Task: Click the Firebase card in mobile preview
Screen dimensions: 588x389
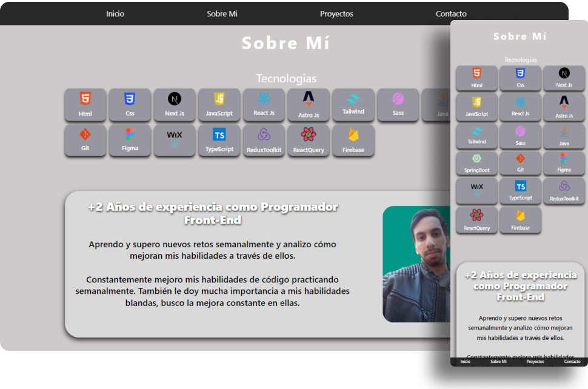Action: [520, 220]
